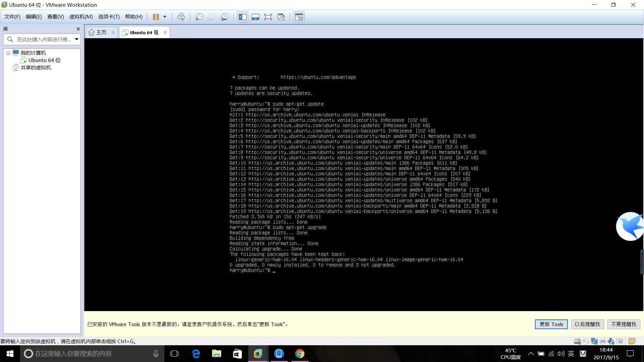Launch Microsoft Edge from the taskbar
Viewport: 644px width, 362px height.
coord(196,354)
